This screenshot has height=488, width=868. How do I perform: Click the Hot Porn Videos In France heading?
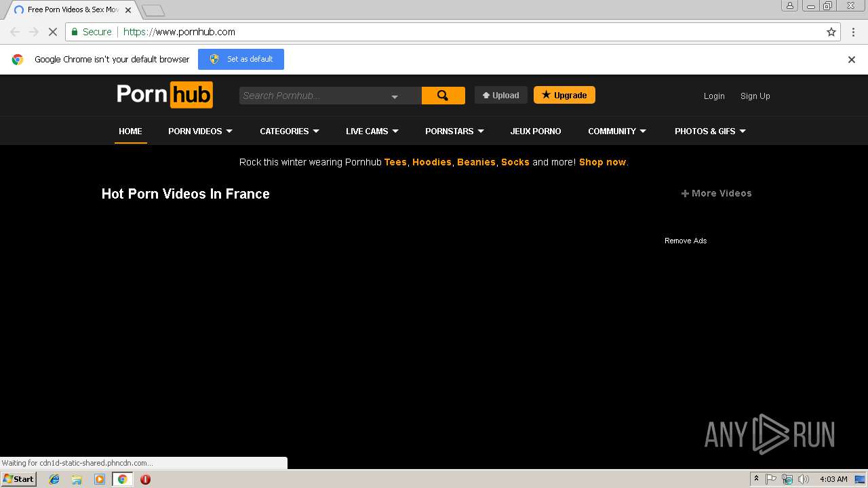click(185, 194)
